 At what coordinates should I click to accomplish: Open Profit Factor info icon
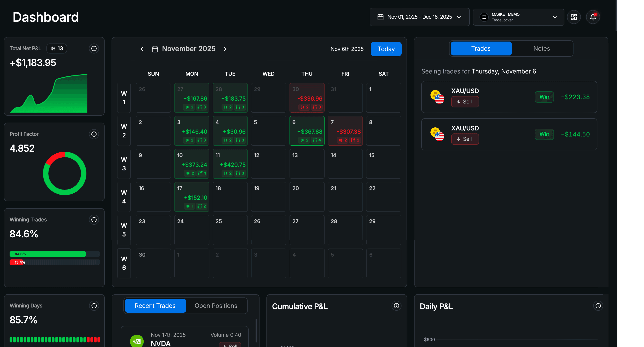(94, 134)
